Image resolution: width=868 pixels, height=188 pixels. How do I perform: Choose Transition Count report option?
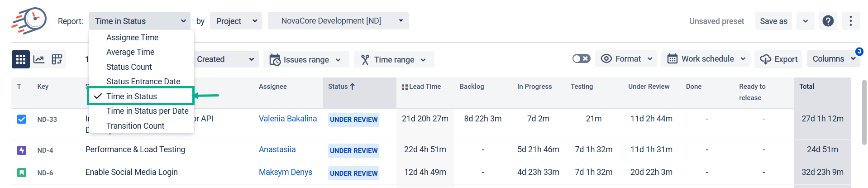click(x=135, y=126)
